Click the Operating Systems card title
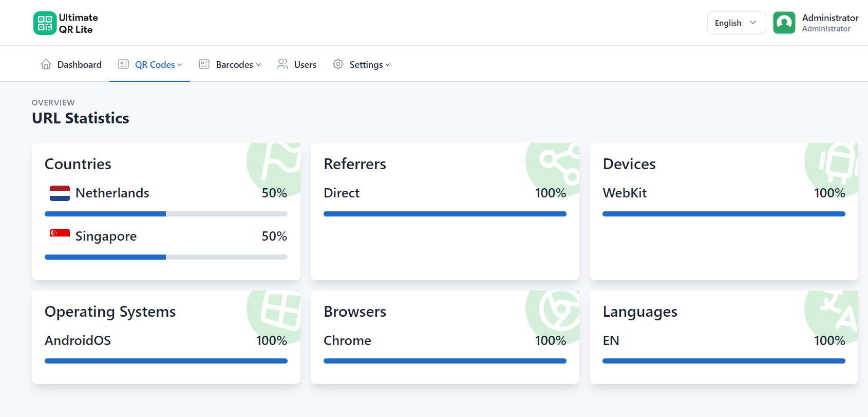868x417 pixels. (110, 312)
